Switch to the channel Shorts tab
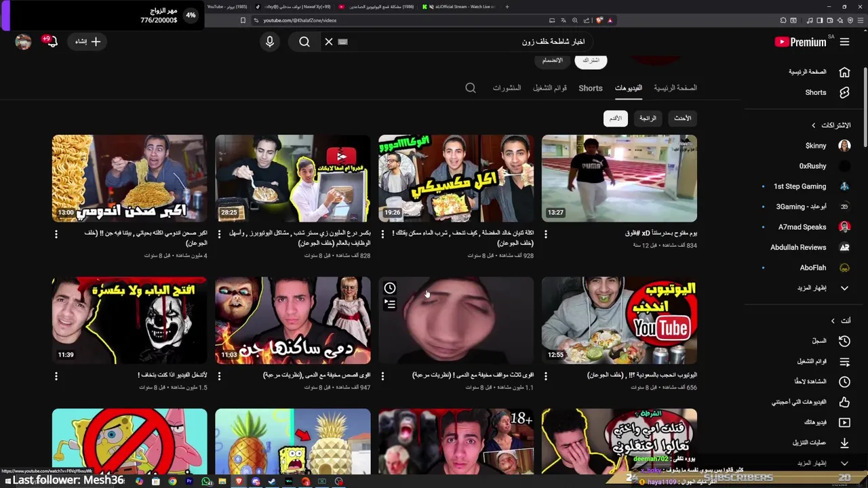 (x=591, y=88)
